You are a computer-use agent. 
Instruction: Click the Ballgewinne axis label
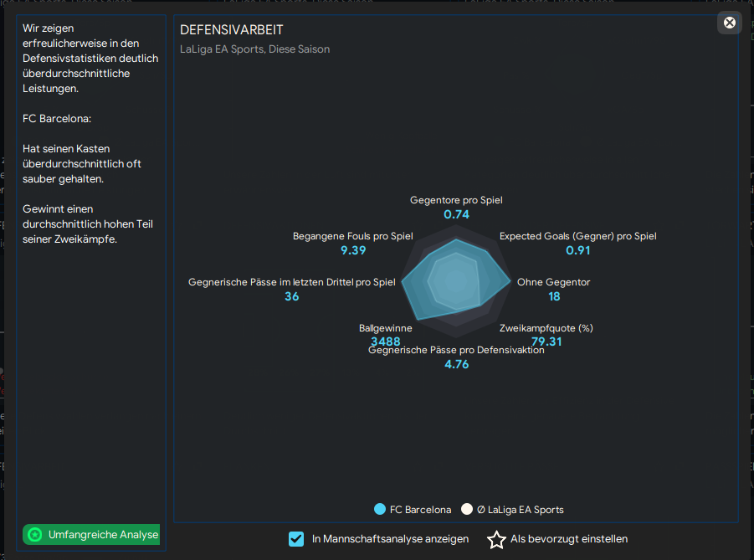click(385, 328)
